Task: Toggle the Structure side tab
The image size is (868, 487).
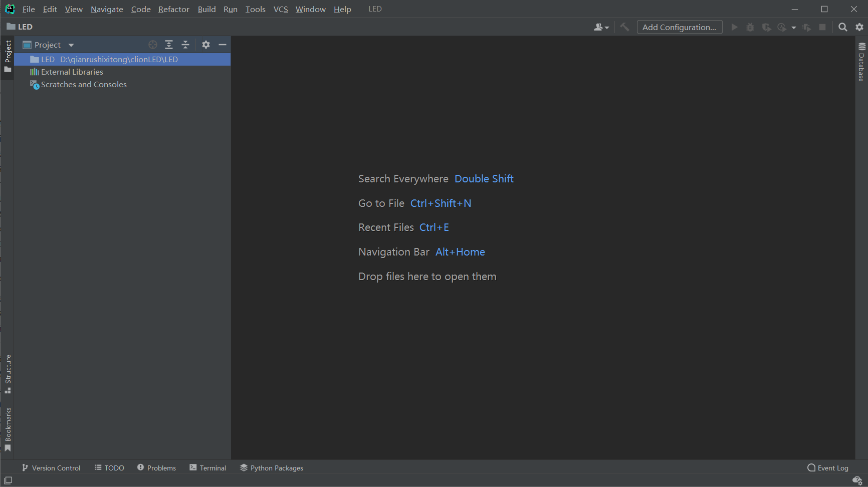Action: [8, 374]
